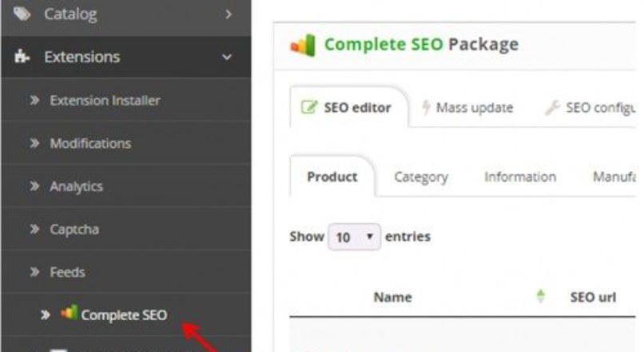This screenshot has width=644, height=352.
Task: Click double-arrow icon beside Extension Installer
Action: pyautogui.click(x=34, y=100)
